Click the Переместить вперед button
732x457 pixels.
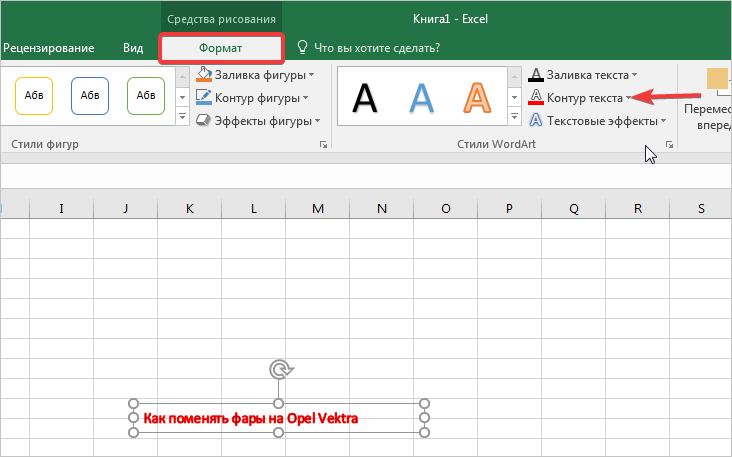pyautogui.click(x=708, y=98)
